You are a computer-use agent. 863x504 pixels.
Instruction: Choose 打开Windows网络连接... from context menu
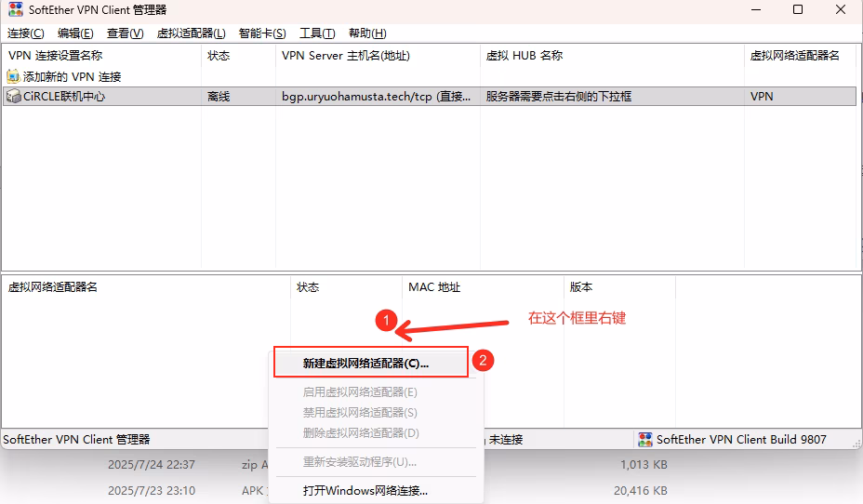coord(365,490)
